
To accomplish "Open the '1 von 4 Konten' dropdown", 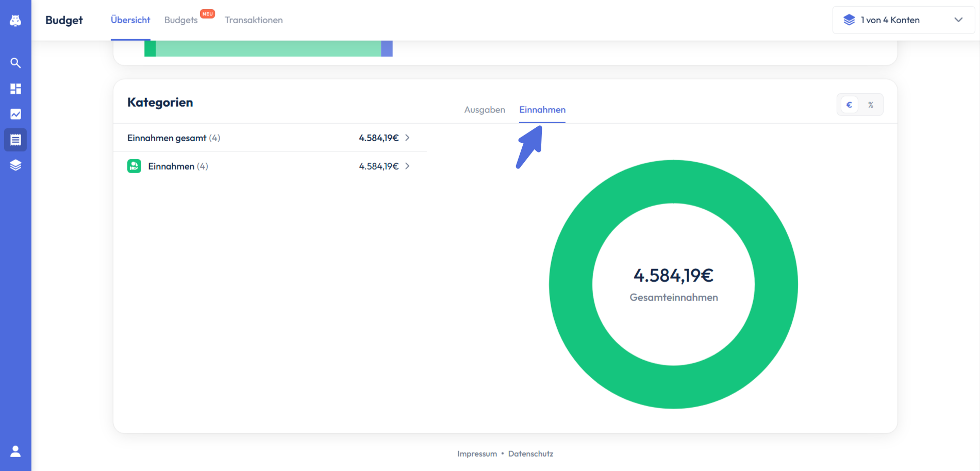I will [903, 20].
